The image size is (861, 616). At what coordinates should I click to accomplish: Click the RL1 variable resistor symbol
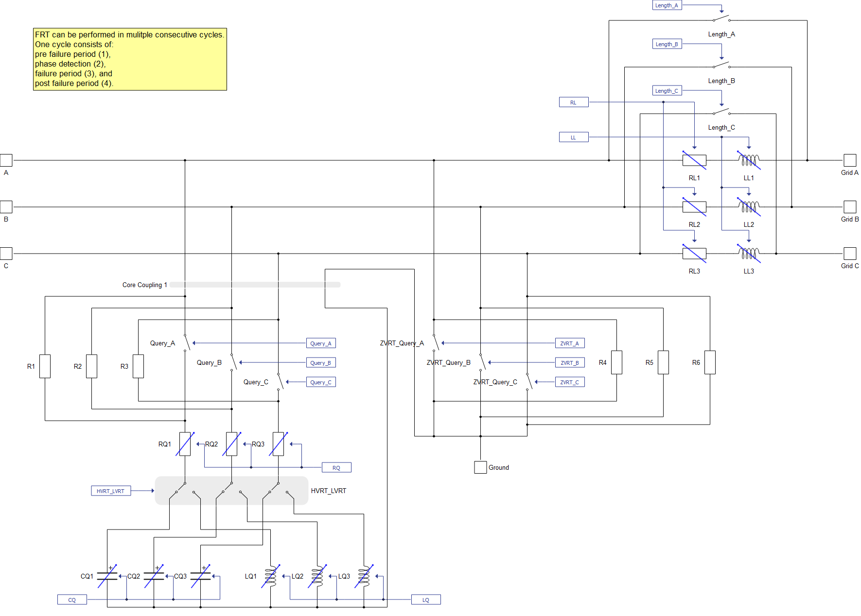point(694,160)
